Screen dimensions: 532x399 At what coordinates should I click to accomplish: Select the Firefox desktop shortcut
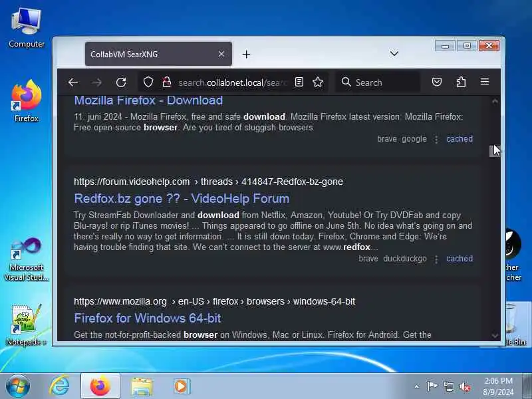(x=27, y=101)
